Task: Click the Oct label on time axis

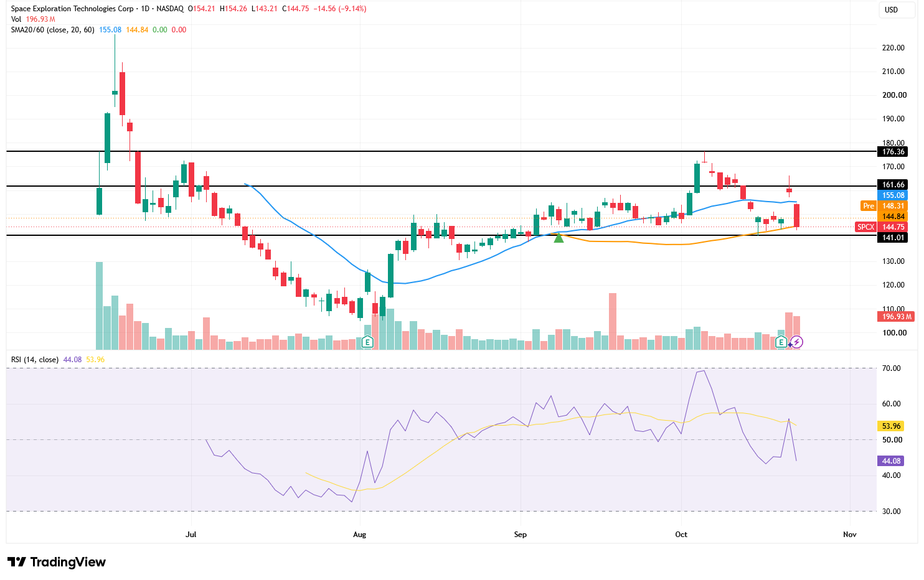Action: [681, 535]
